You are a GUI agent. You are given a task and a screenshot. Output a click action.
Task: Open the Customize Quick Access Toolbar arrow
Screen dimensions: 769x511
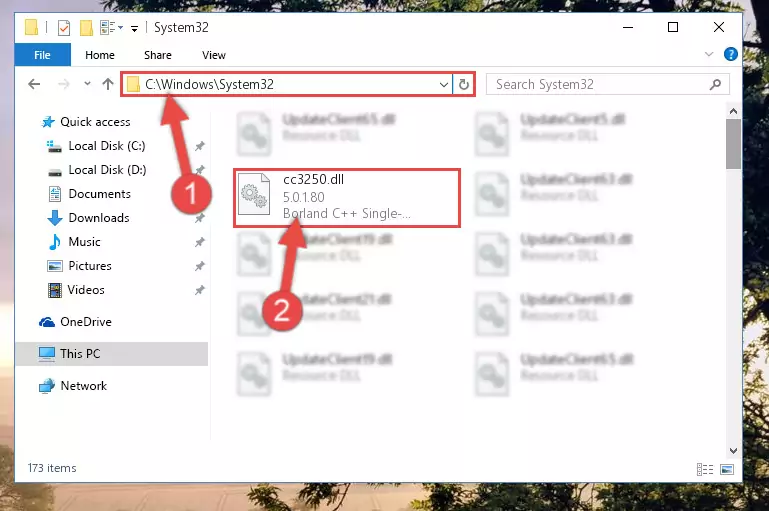134,29
